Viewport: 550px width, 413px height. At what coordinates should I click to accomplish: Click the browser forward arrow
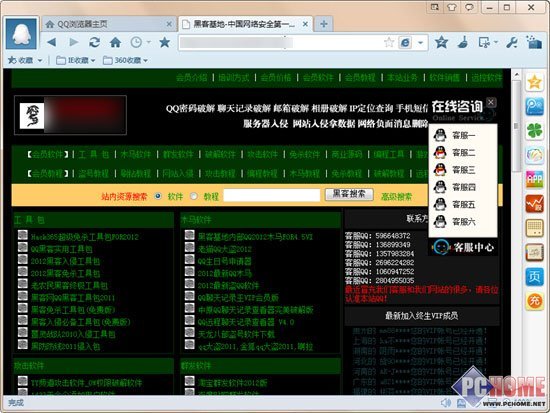[74, 42]
